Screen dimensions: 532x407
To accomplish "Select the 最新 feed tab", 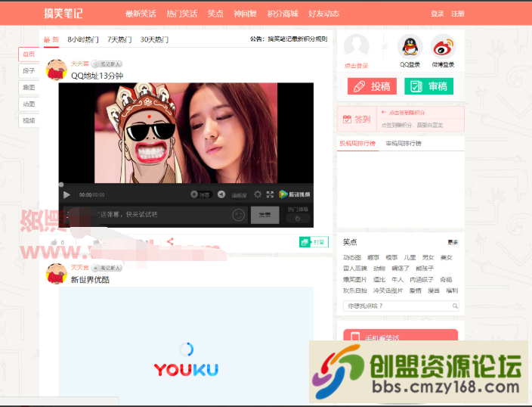I will 51,39.
